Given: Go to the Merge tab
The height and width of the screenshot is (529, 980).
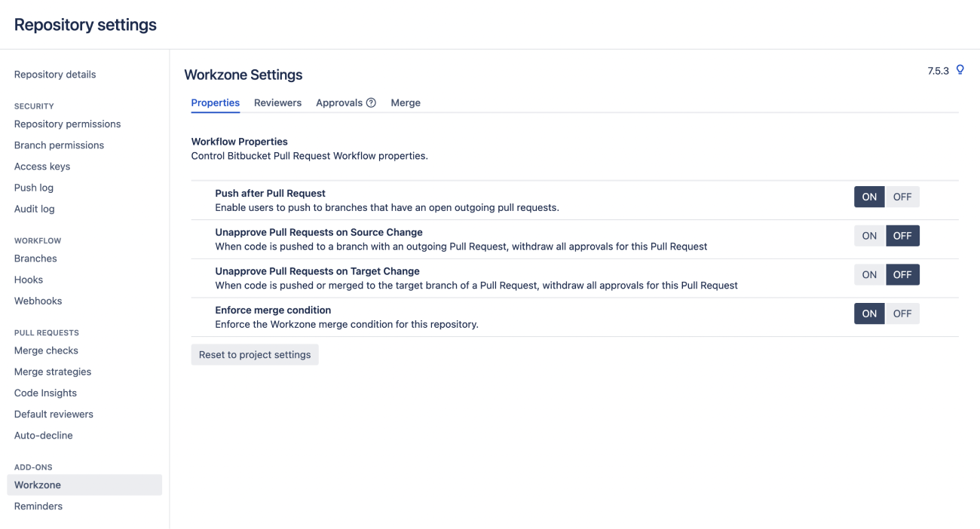Looking at the screenshot, I should point(406,102).
